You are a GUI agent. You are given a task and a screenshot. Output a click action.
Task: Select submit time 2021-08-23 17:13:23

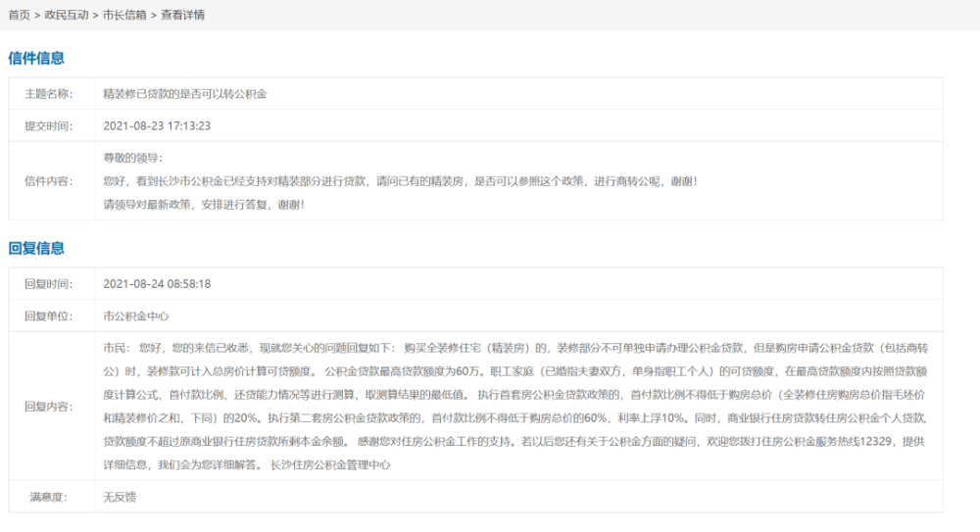click(x=157, y=125)
